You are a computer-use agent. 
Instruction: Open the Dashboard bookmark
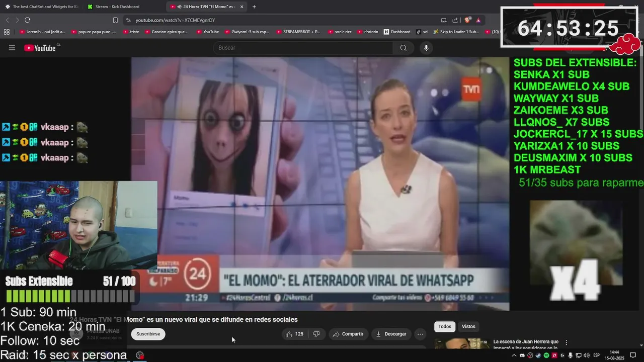pos(397,32)
